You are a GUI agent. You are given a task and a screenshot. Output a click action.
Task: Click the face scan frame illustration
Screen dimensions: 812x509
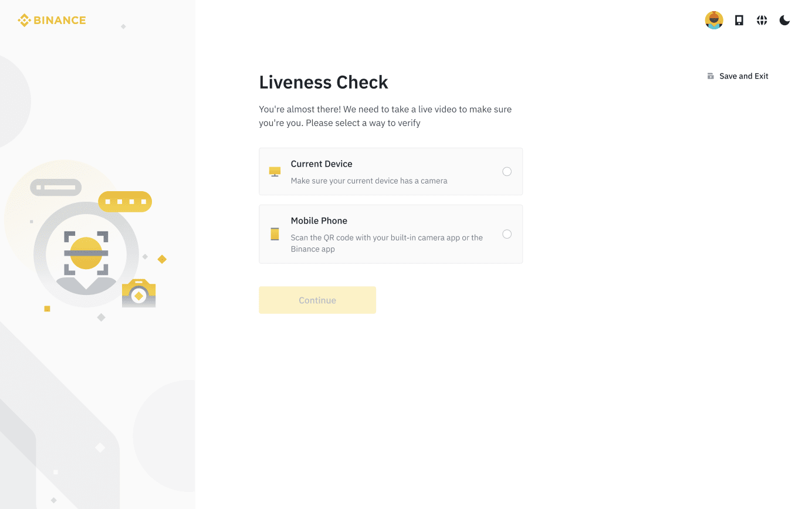tap(86, 253)
